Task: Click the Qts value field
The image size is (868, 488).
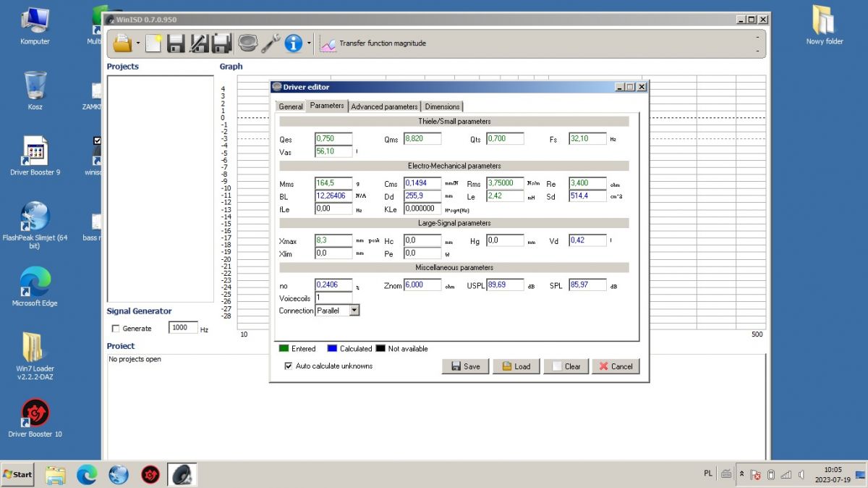Action: pos(505,138)
